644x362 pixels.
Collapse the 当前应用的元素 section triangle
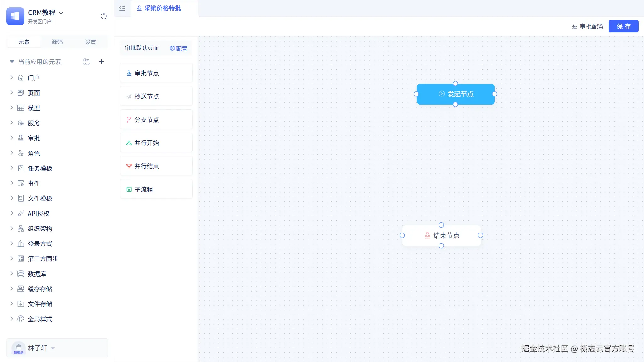pos(12,62)
